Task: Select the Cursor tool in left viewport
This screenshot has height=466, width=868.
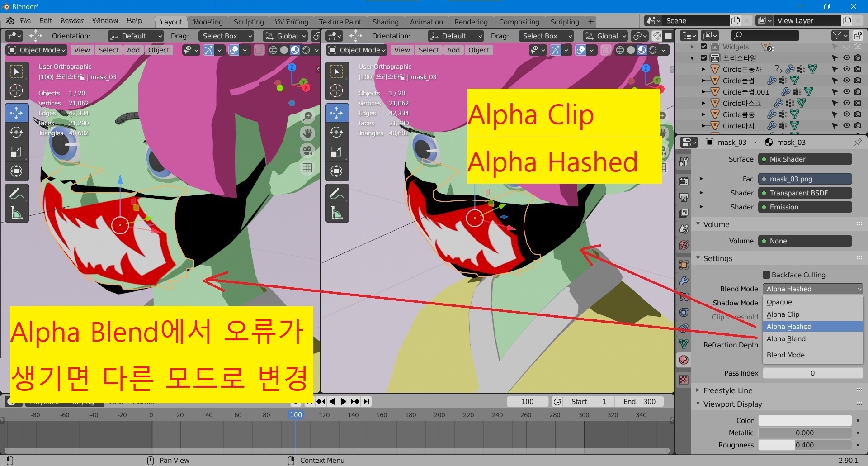Action: tap(16, 90)
